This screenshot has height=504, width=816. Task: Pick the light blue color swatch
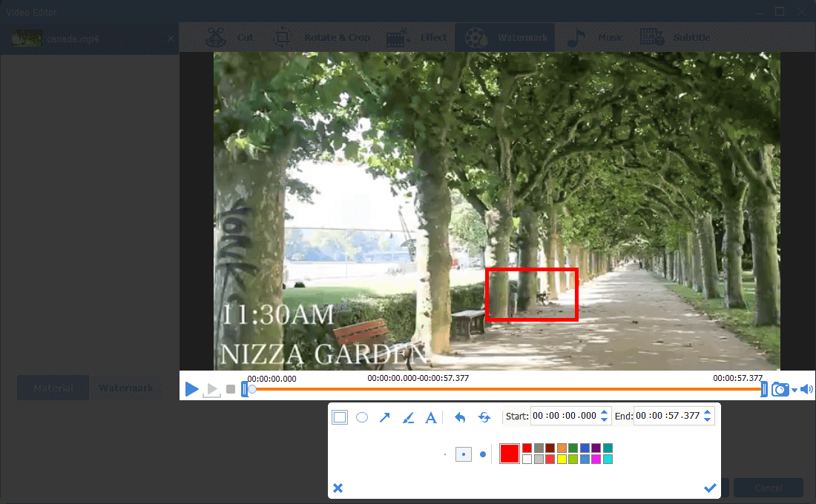coord(585,460)
